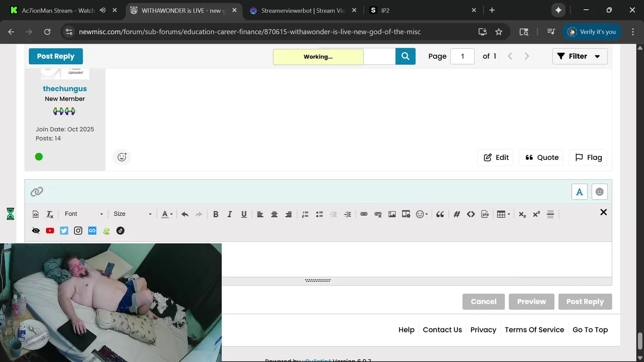The image size is (644, 362).
Task: Open the text color dropdown
Action: 167,214
